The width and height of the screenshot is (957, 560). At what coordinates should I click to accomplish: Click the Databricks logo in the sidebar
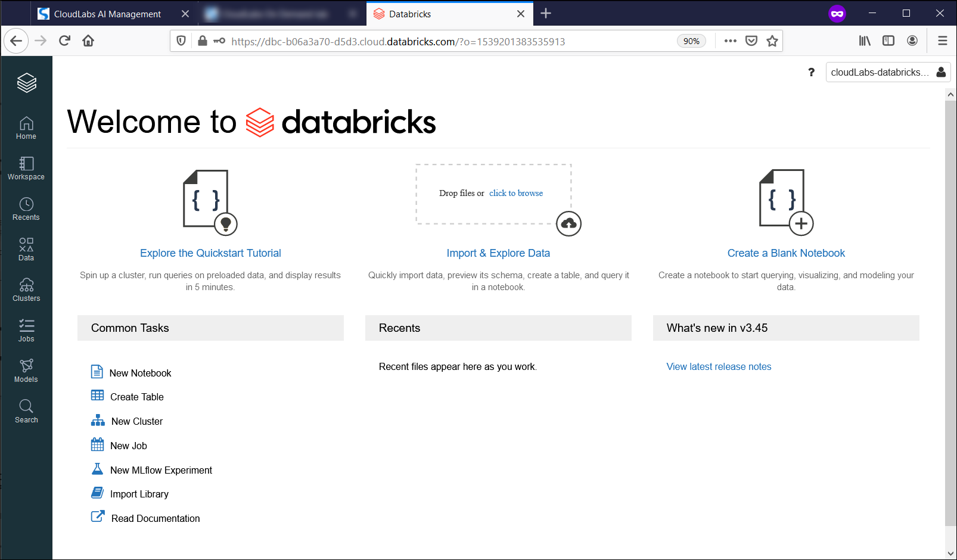tap(26, 83)
